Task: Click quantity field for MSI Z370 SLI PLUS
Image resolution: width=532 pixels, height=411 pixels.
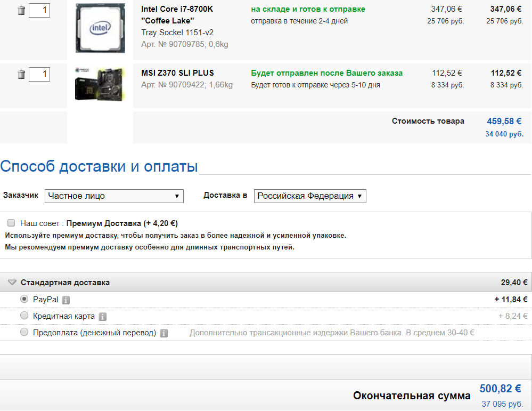Action: [x=39, y=75]
